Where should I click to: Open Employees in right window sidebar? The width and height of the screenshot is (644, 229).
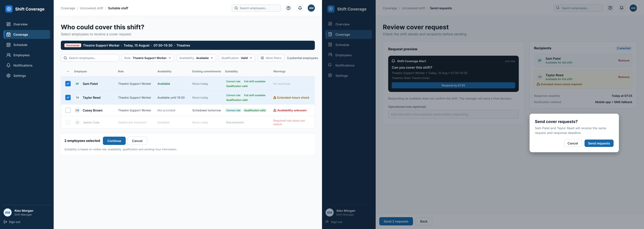pos(349,55)
